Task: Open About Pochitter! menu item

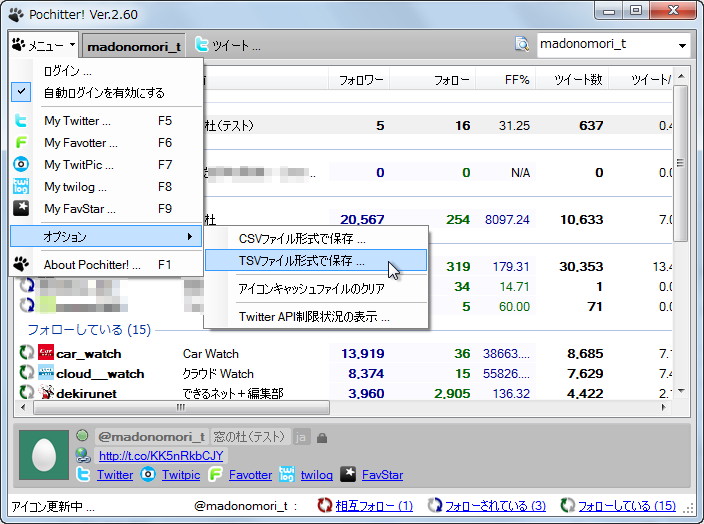Action: click(x=108, y=265)
